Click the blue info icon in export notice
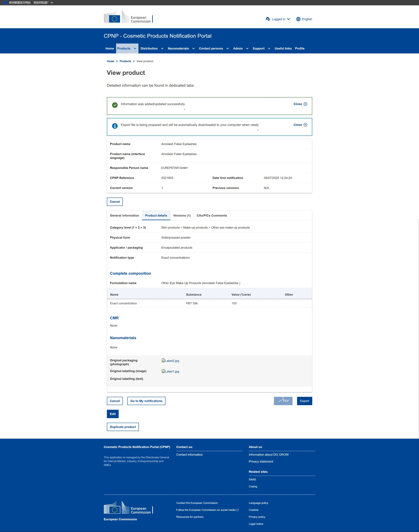Viewport: 419px width, 532px height. click(x=115, y=126)
